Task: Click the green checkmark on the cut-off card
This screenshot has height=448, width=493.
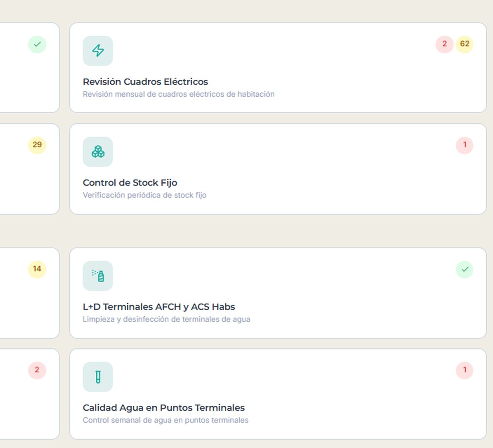Action: click(x=37, y=44)
